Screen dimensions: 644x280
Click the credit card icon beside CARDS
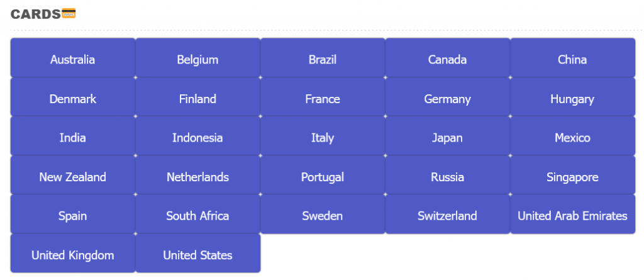point(69,13)
